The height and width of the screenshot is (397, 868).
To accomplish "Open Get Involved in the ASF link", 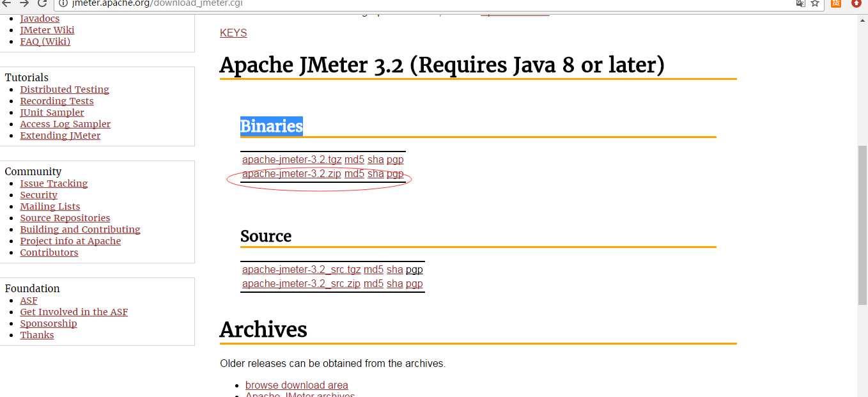I will point(74,312).
